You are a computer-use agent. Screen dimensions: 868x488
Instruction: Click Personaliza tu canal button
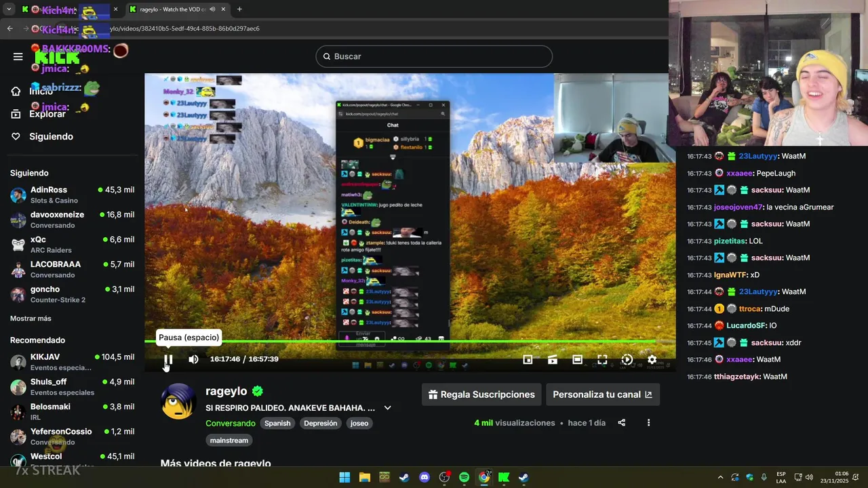(602, 394)
